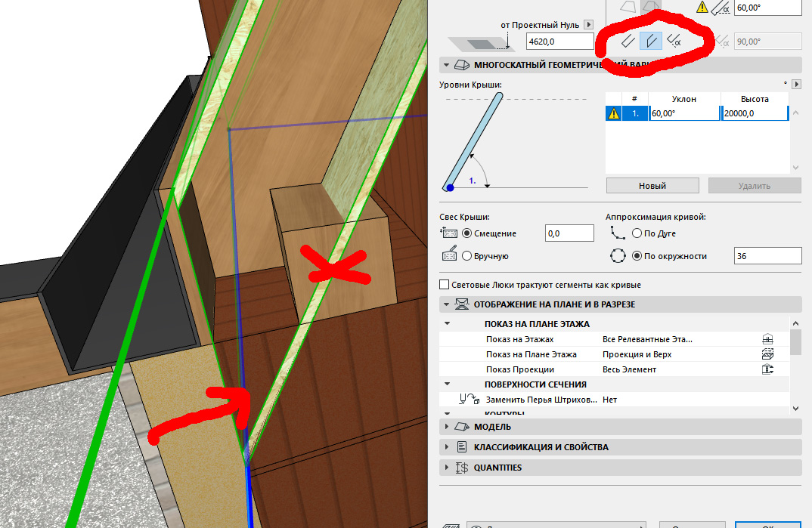
Task: Collapse the МНОГОСКАТНЫЙ ГЕОМЕТРИЧЕСКИЙ section
Action: (x=446, y=65)
